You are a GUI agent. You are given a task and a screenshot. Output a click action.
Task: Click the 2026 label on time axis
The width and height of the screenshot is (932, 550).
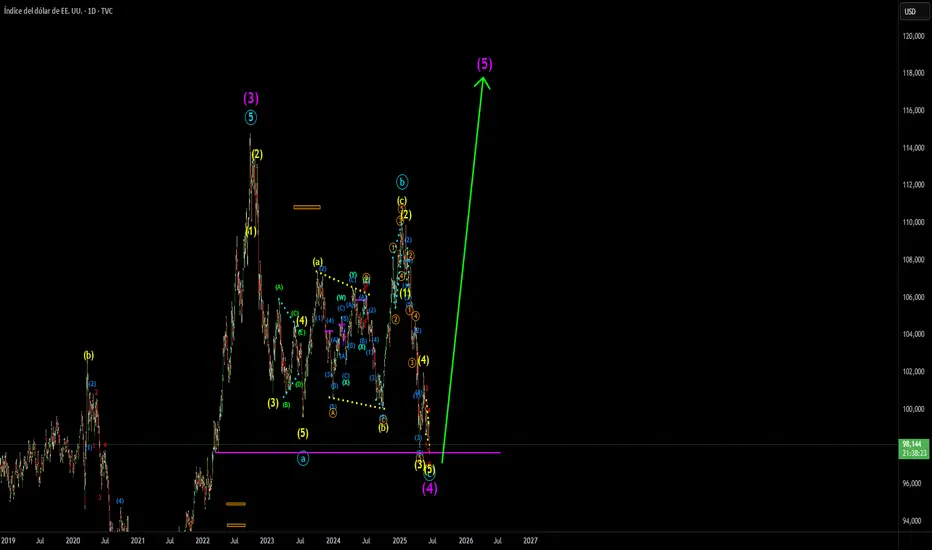(x=466, y=540)
